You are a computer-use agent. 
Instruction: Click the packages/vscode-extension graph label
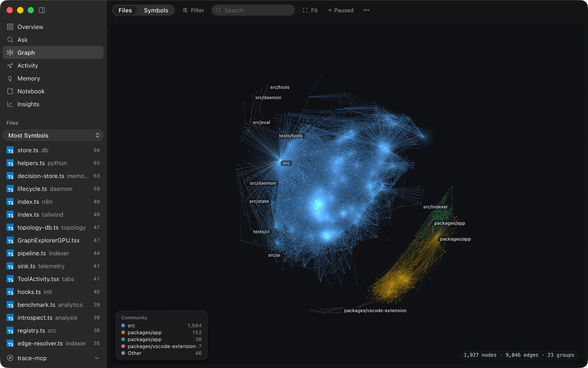tap(375, 310)
